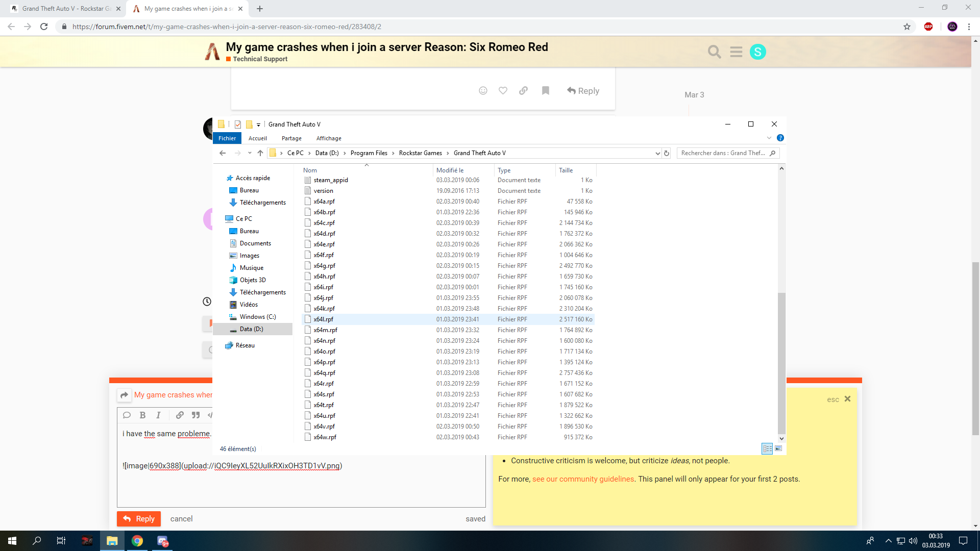This screenshot has width=980, height=551.
Task: Open Explorer help question mark icon
Action: (780, 138)
